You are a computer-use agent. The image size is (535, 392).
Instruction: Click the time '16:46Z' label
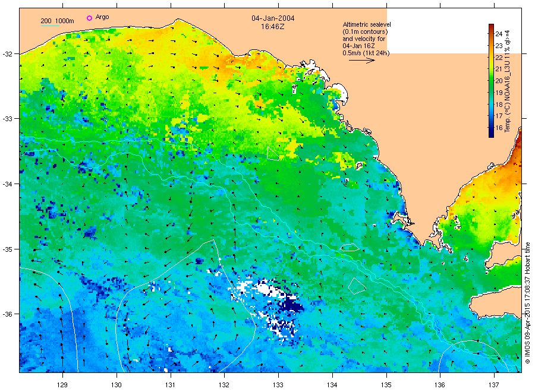pyautogui.click(x=273, y=27)
